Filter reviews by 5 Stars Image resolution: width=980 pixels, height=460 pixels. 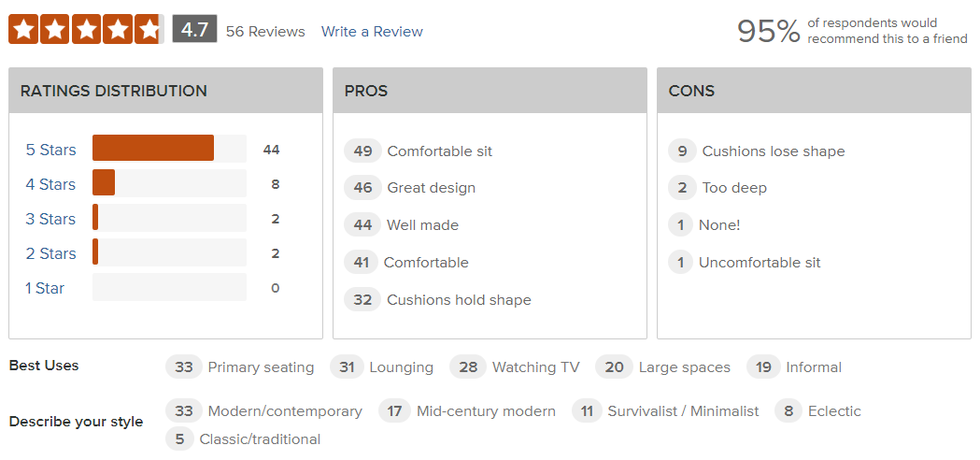coord(50,150)
